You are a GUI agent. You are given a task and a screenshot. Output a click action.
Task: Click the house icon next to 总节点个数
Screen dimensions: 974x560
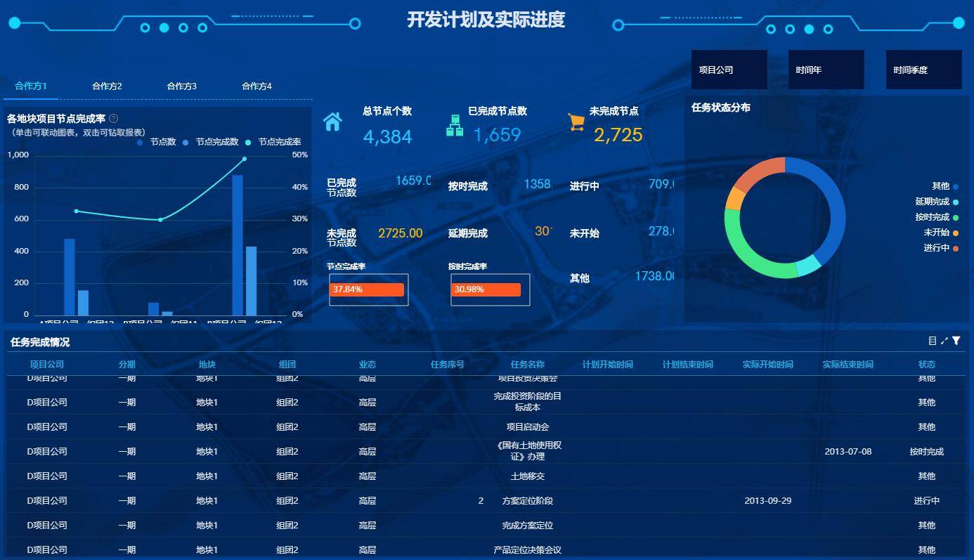point(332,122)
